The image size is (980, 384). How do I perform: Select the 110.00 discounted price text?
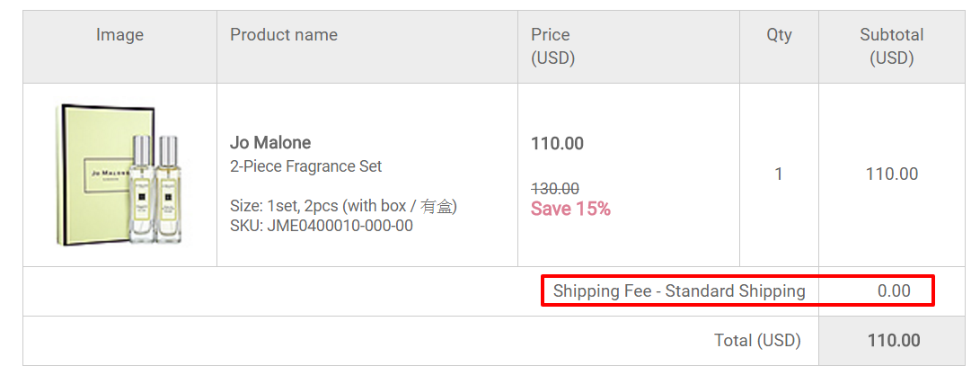pyautogui.click(x=557, y=143)
